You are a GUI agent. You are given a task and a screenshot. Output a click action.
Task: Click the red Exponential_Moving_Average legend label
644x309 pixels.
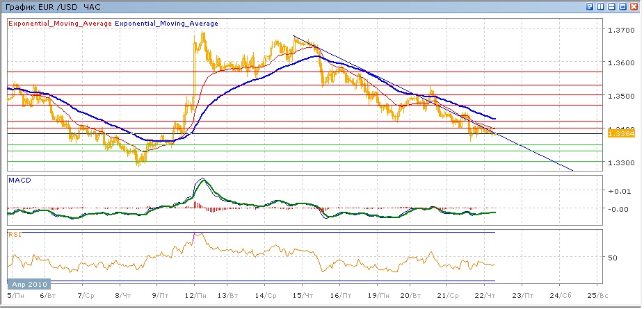tap(59, 24)
